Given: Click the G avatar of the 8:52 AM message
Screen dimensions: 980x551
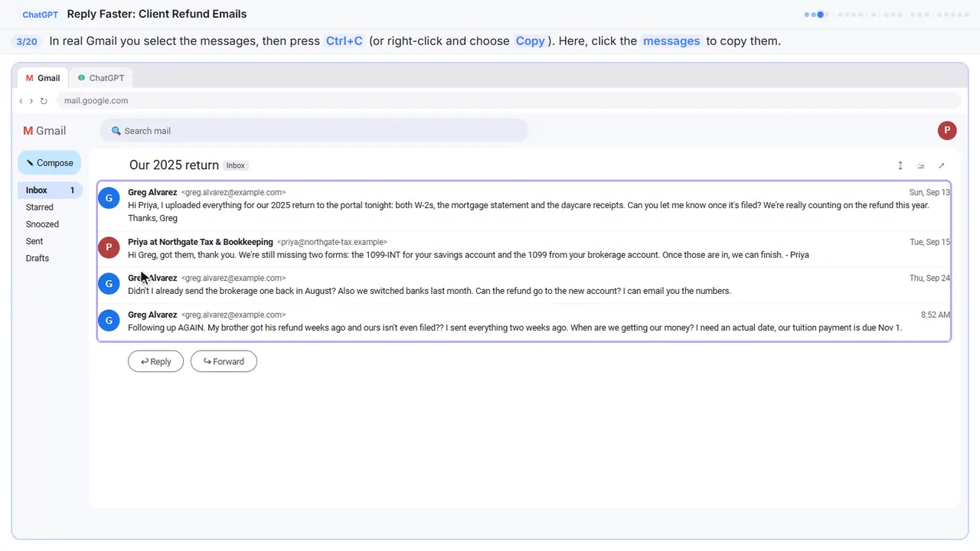Looking at the screenshot, I should (109, 321).
